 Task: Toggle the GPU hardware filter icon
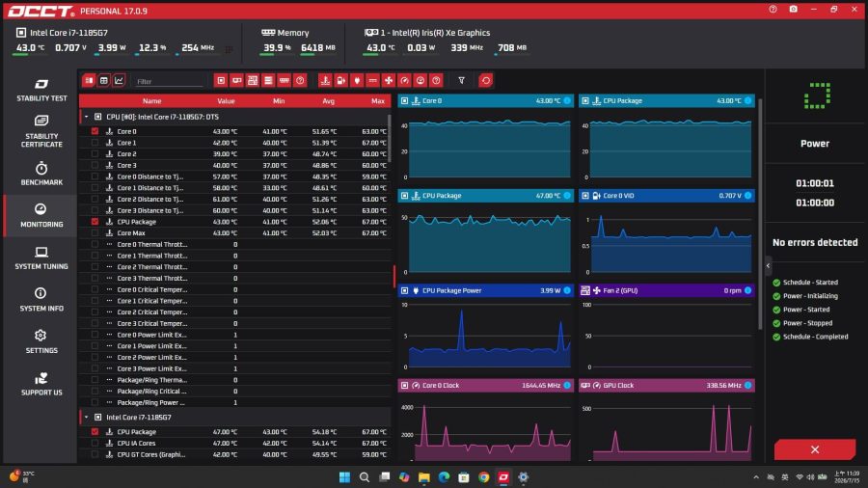tap(236, 81)
